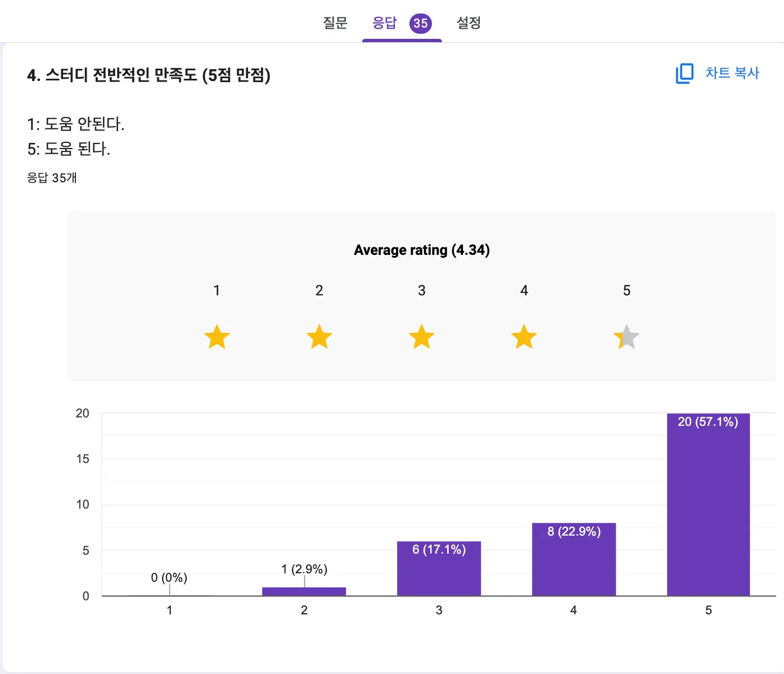Click the response count badge showing 35
Screen dimensions: 784x674
pyautogui.click(x=421, y=23)
